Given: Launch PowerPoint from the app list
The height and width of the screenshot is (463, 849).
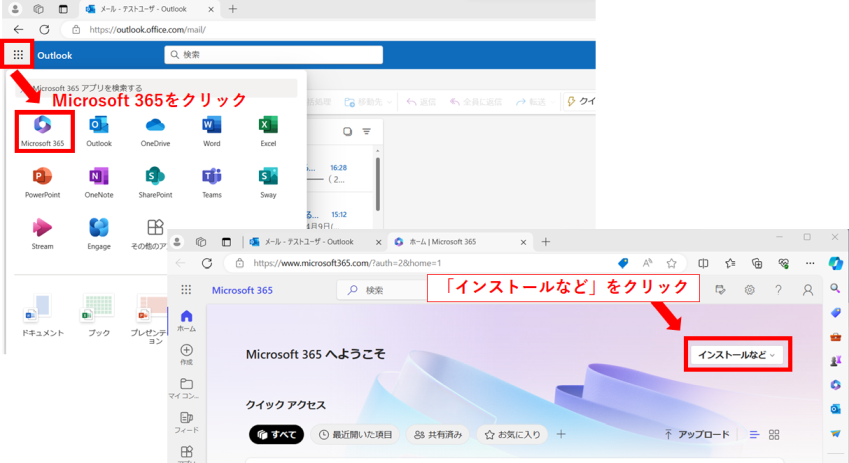Looking at the screenshot, I should point(43,182).
